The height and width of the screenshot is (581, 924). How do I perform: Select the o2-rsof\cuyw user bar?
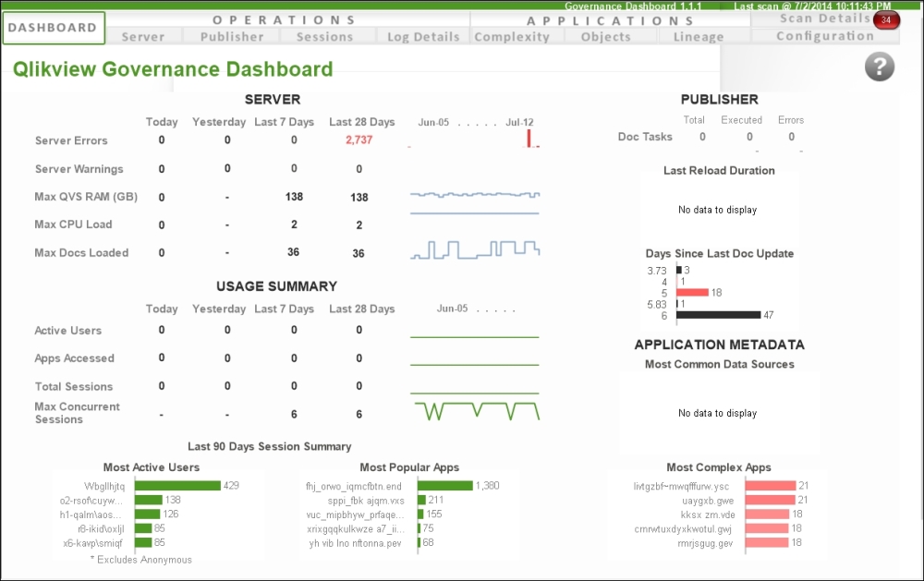point(149,500)
